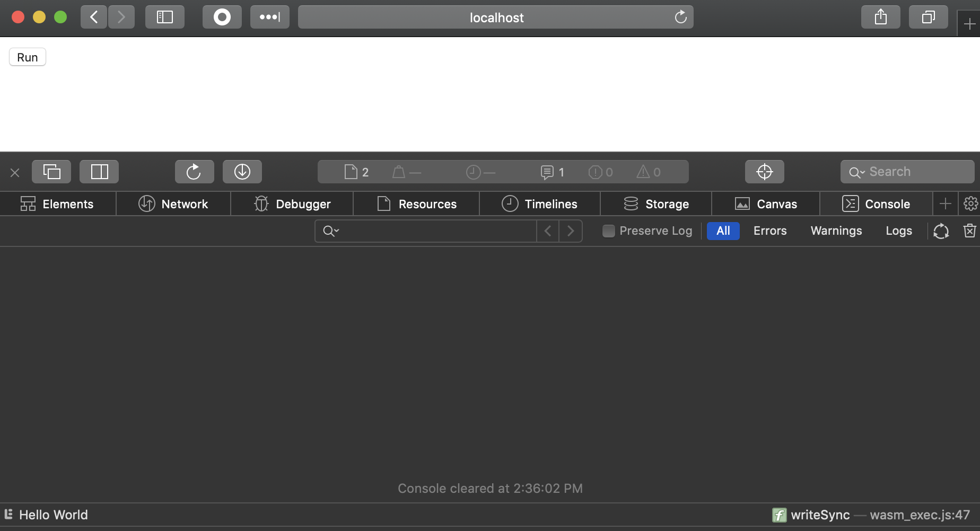Dock inspector to side of window
Screen dimensions: 980x531
pos(99,172)
